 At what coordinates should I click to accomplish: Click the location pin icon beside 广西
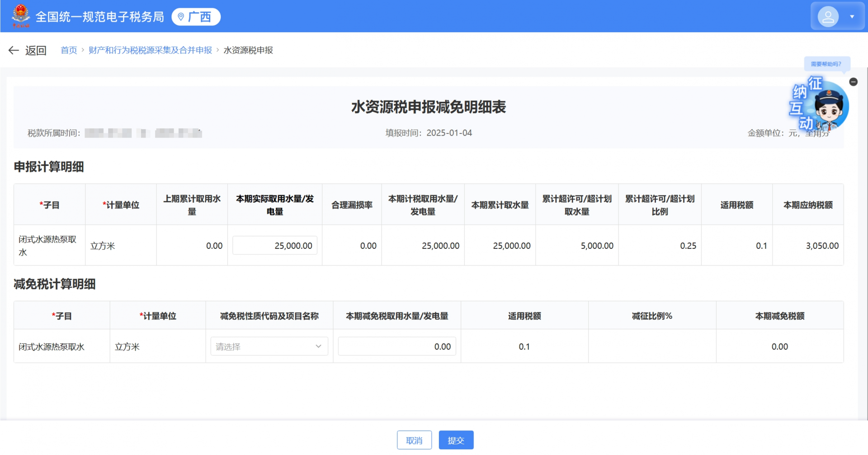tap(181, 17)
